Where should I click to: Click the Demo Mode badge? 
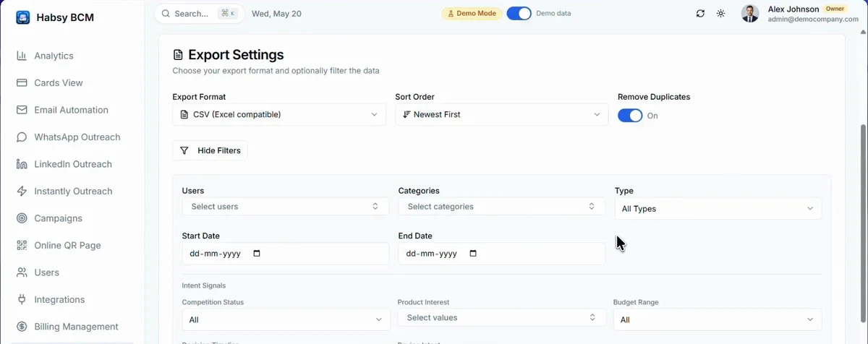pyautogui.click(x=472, y=14)
